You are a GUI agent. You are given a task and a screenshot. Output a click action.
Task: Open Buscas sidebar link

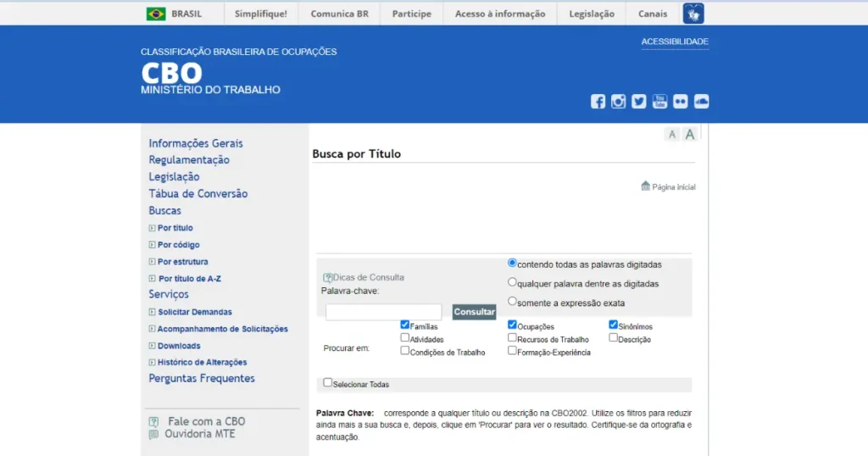pos(164,210)
